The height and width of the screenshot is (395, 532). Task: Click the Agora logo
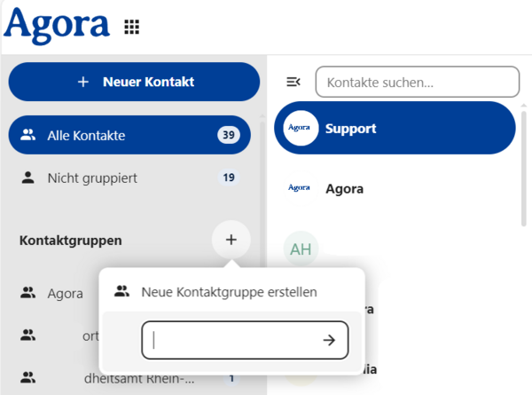click(57, 26)
